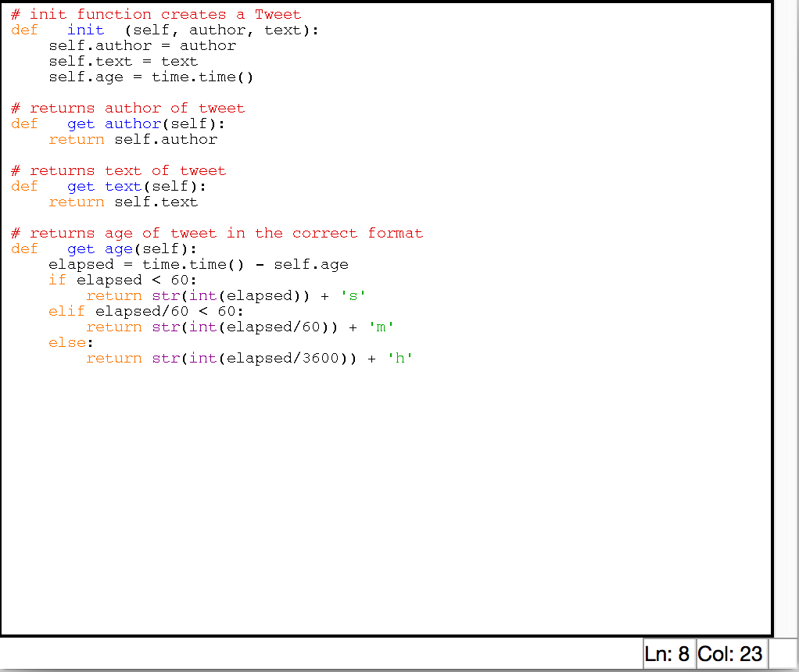Screen dimensions: 799x672
Task: Click the line 'self.text = text'
Action: [x=124, y=62]
